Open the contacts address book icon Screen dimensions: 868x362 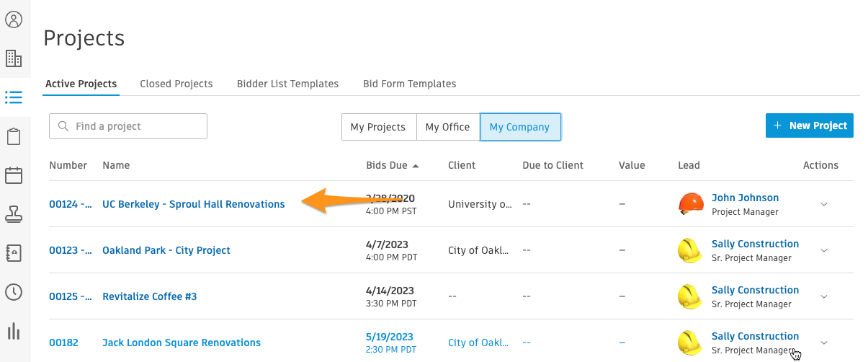(x=14, y=253)
